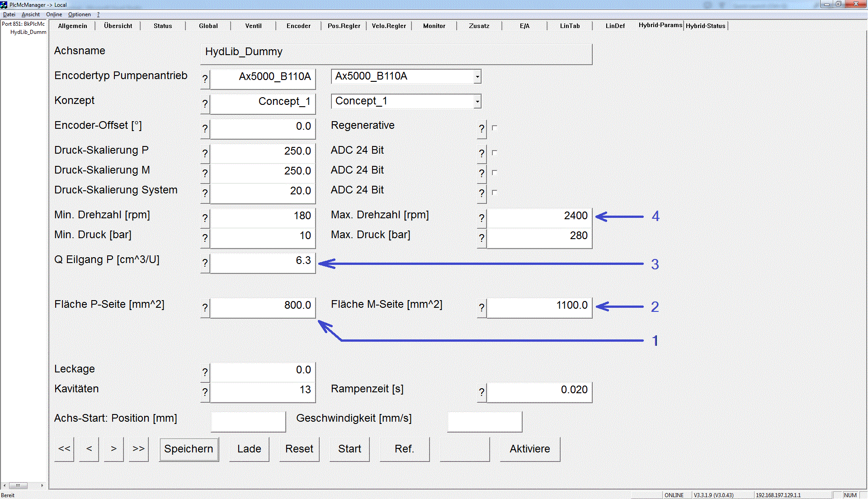Open the Ax5000_B110A encoder type dropdown

(477, 76)
